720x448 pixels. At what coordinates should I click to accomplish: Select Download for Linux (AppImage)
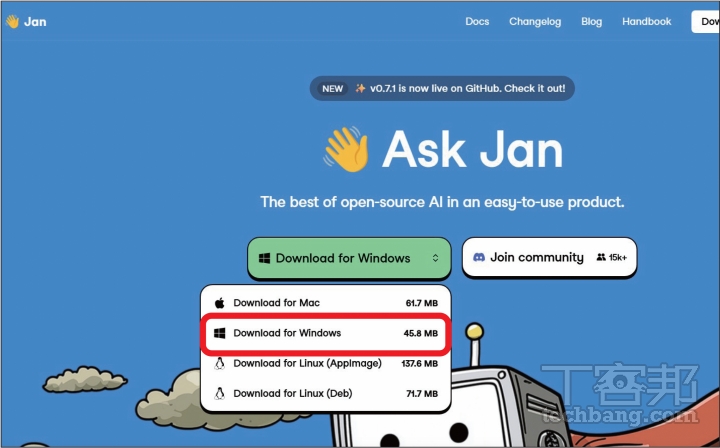tap(326, 364)
